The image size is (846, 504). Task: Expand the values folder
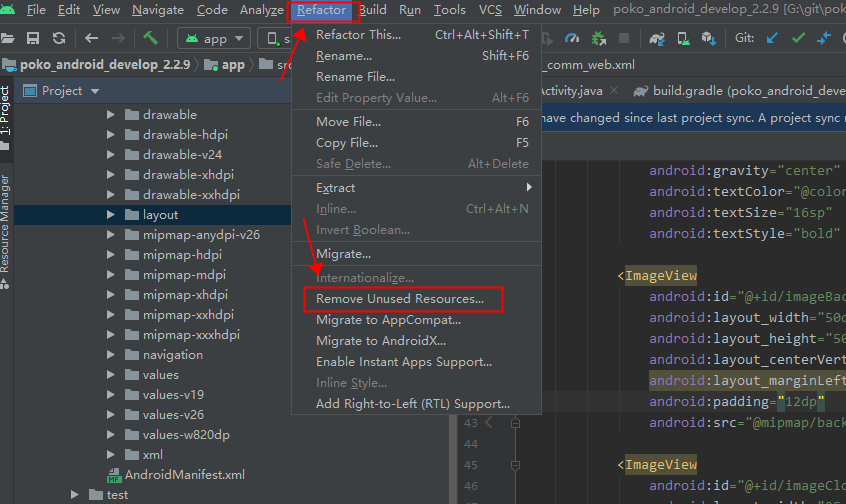(x=111, y=374)
